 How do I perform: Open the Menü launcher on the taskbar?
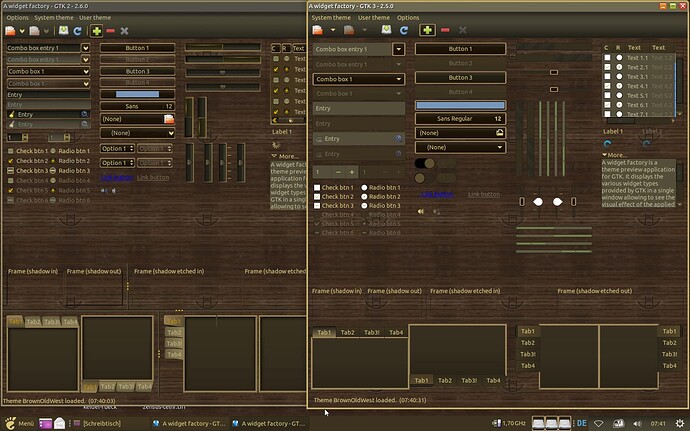click(x=19, y=424)
